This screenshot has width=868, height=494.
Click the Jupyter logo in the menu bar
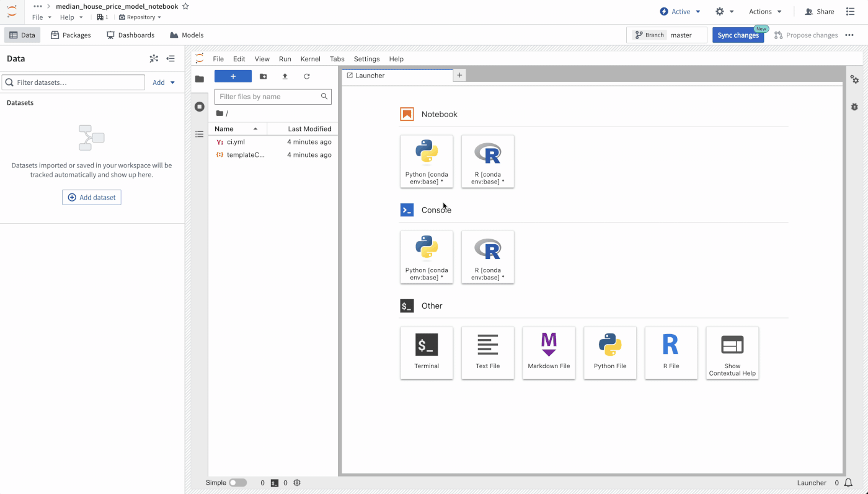coord(199,58)
